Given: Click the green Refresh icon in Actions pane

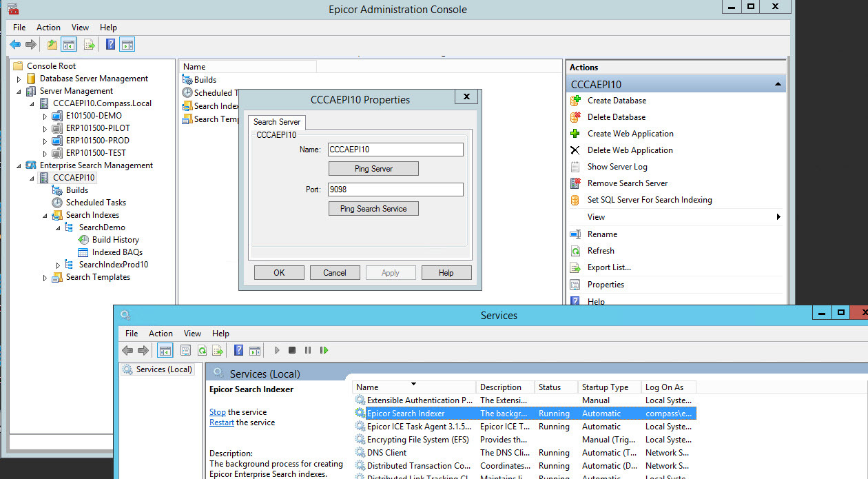Looking at the screenshot, I should (x=575, y=251).
